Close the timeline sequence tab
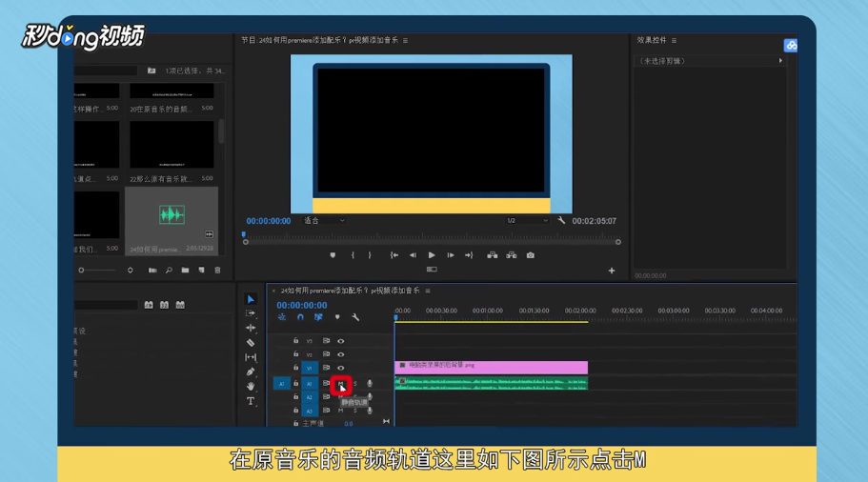The height and width of the screenshot is (482, 868). (x=273, y=291)
